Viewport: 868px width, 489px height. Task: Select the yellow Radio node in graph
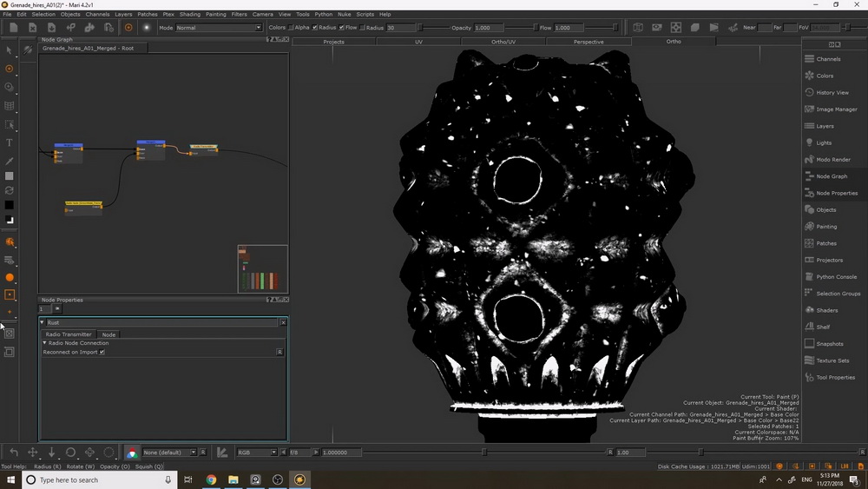coord(83,207)
